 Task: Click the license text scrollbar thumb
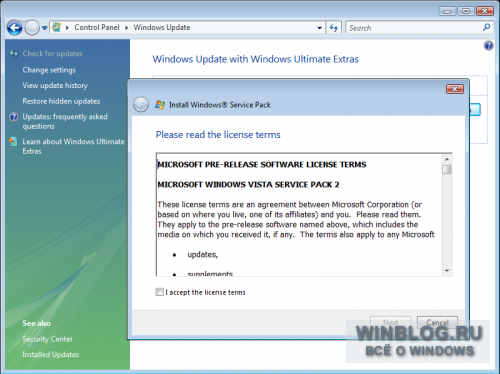pyautogui.click(x=447, y=169)
